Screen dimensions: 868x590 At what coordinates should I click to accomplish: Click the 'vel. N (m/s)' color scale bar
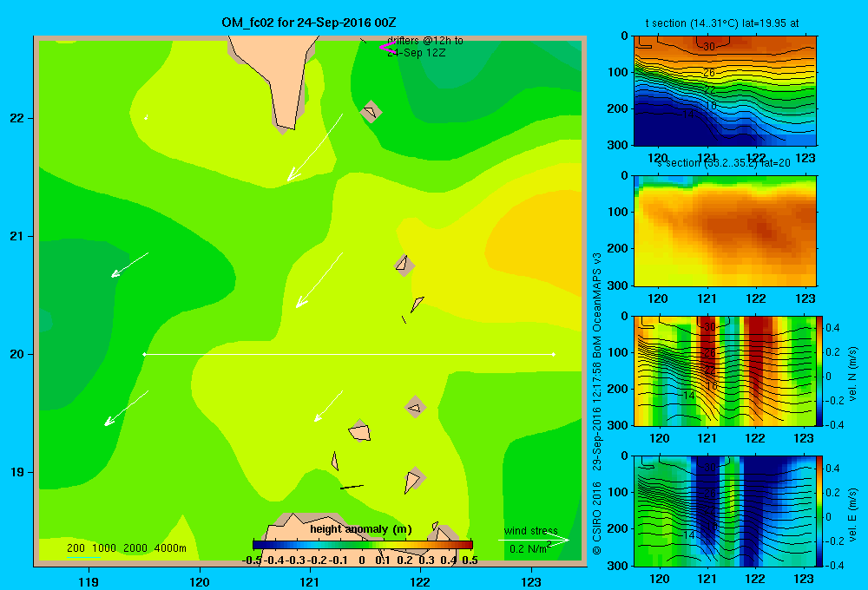pyautogui.click(x=820, y=370)
